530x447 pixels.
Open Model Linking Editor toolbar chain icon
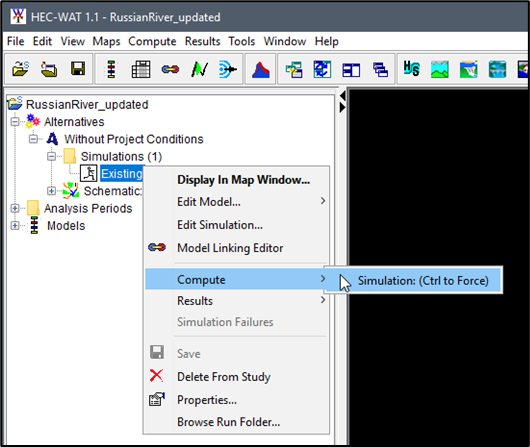(x=170, y=70)
